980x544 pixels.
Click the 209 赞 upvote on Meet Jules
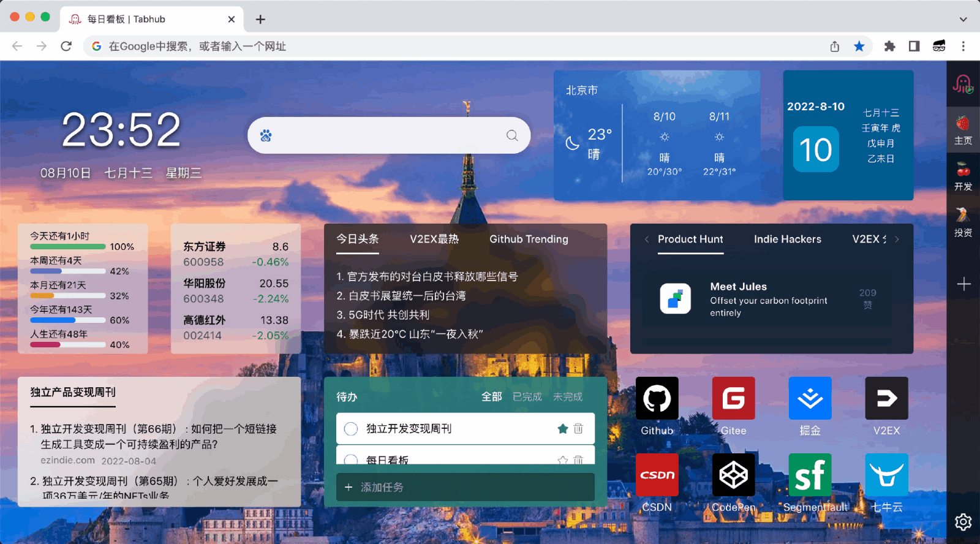pos(867,298)
